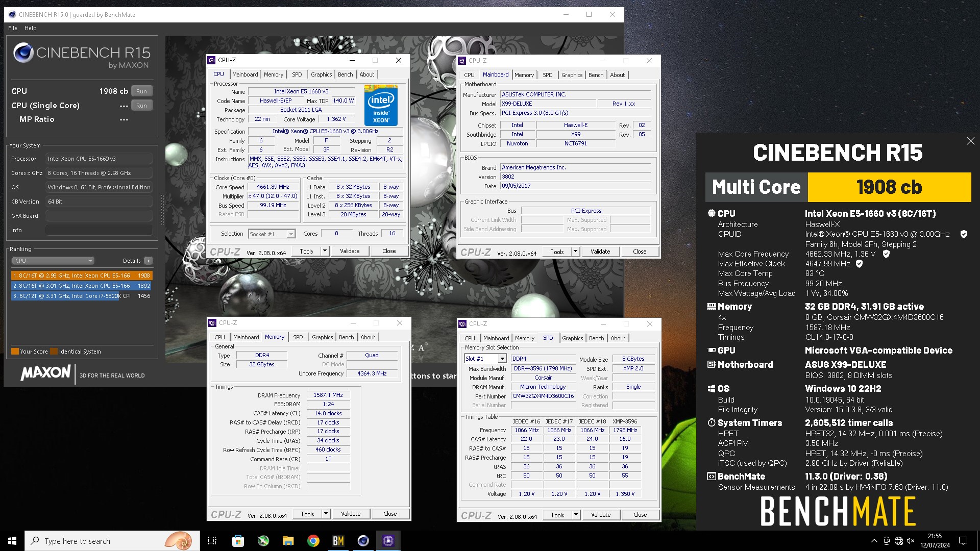Switch to CPU-Z via its taskbar icon
Viewport: 980px width, 551px height.
[x=388, y=541]
